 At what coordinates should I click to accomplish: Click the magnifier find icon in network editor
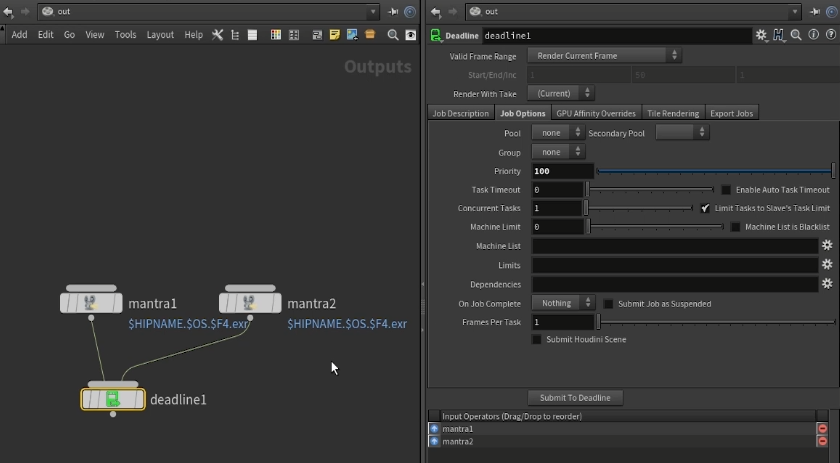tap(393, 35)
